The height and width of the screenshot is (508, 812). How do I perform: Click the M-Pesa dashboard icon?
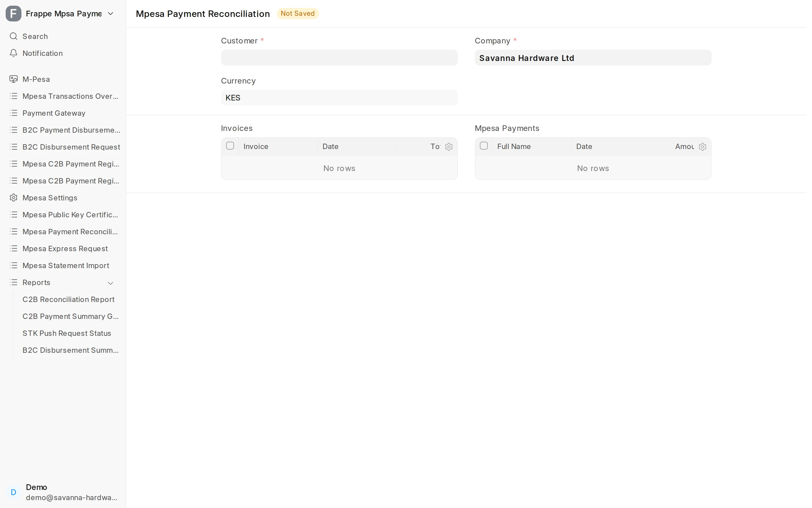14,79
